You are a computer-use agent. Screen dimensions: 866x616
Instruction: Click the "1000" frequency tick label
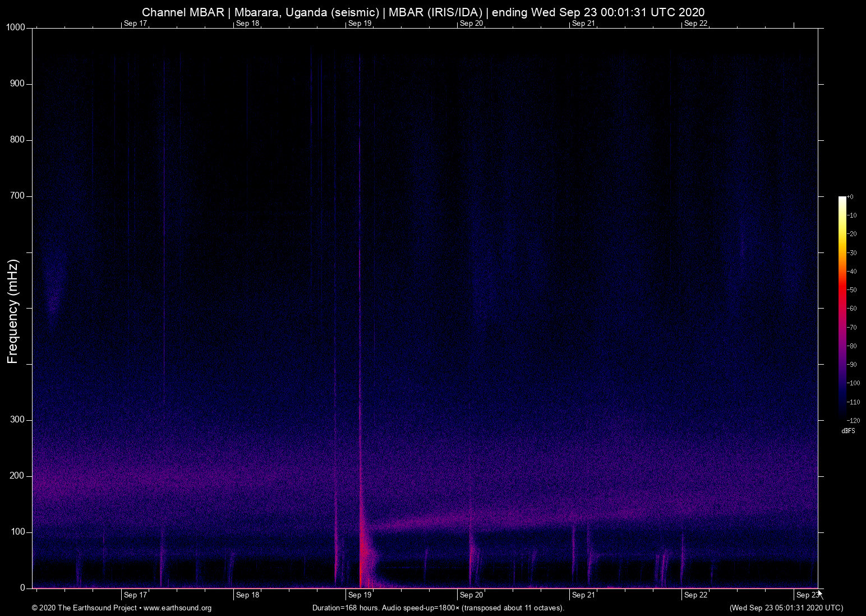tap(16, 26)
